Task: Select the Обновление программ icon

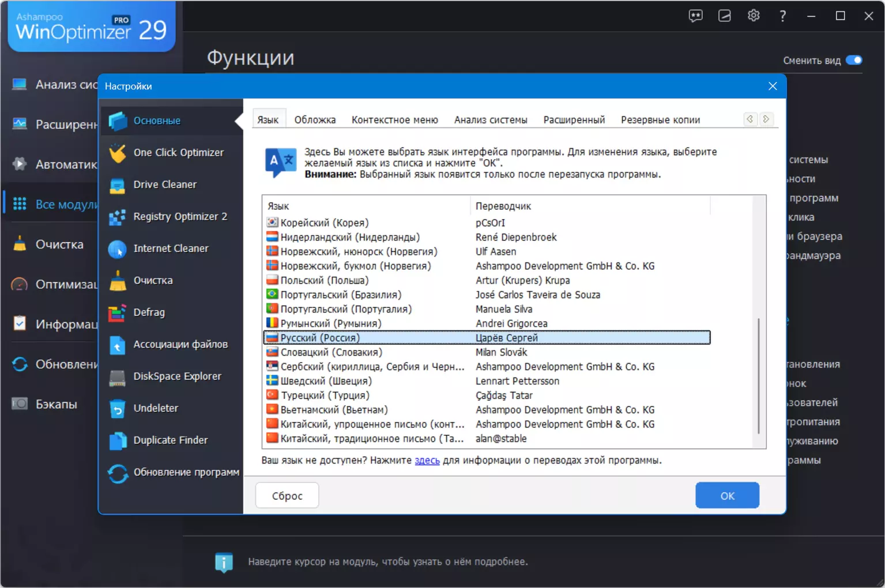Action: pyautogui.click(x=118, y=473)
